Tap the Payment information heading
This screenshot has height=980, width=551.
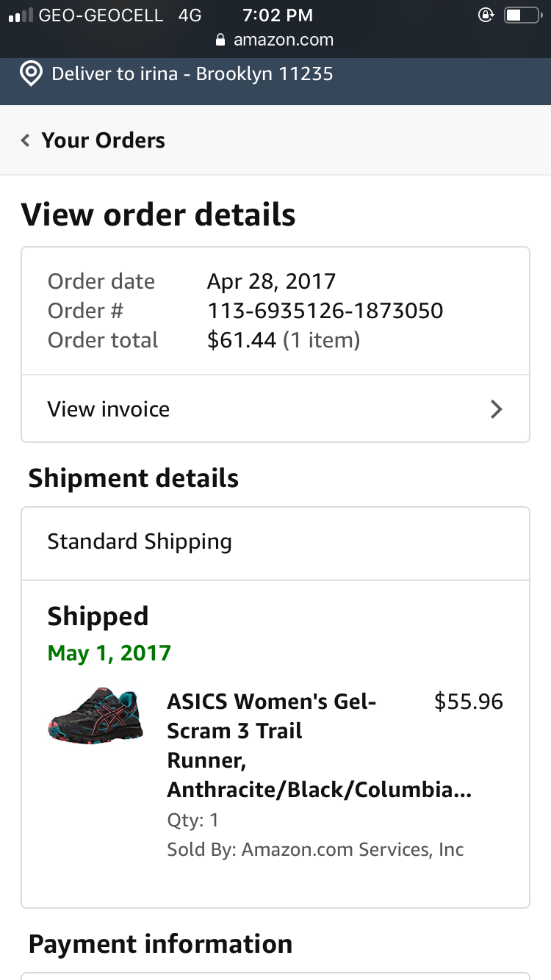160,944
